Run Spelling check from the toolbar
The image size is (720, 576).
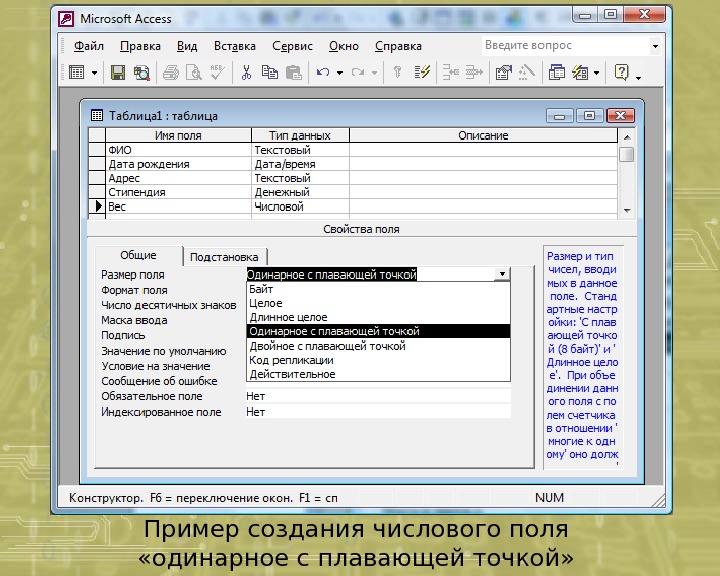(217, 73)
